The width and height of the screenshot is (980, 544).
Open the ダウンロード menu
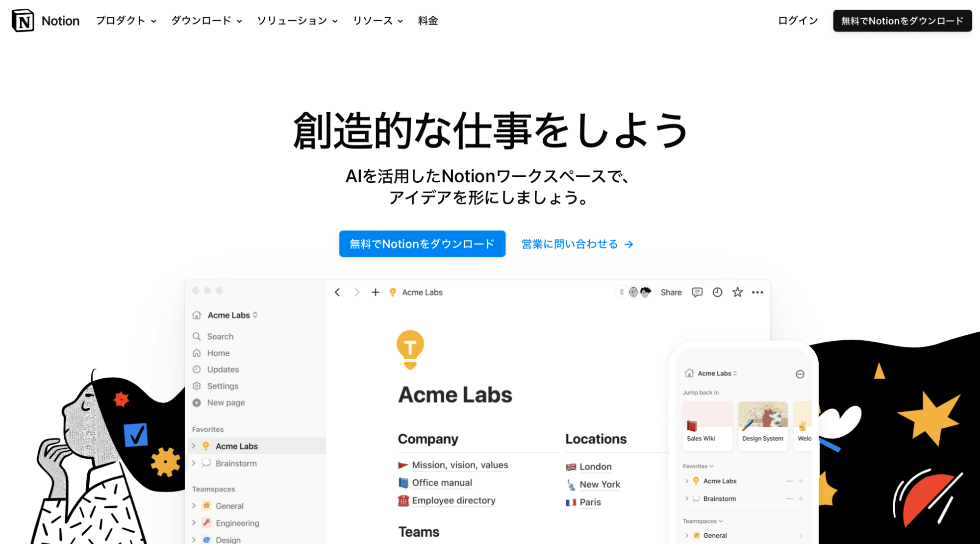pyautogui.click(x=206, y=21)
